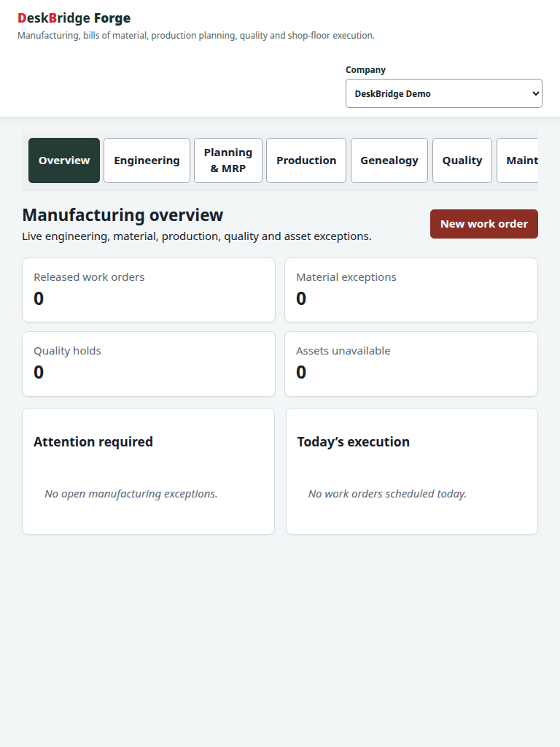
Task: Open the Material exceptions card
Action: click(411, 290)
